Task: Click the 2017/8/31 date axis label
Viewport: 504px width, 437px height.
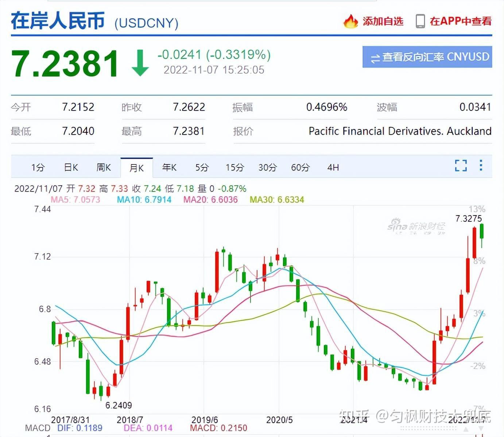Action: [x=70, y=420]
